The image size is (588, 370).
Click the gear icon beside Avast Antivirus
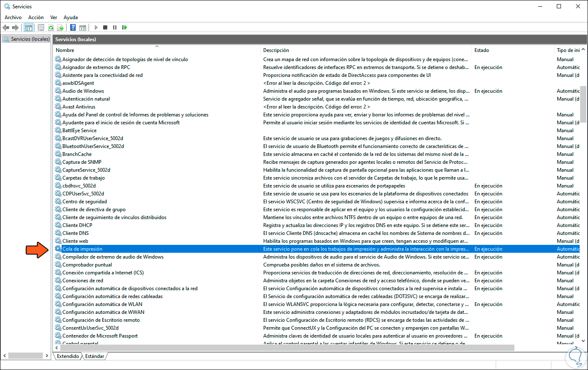pos(58,107)
